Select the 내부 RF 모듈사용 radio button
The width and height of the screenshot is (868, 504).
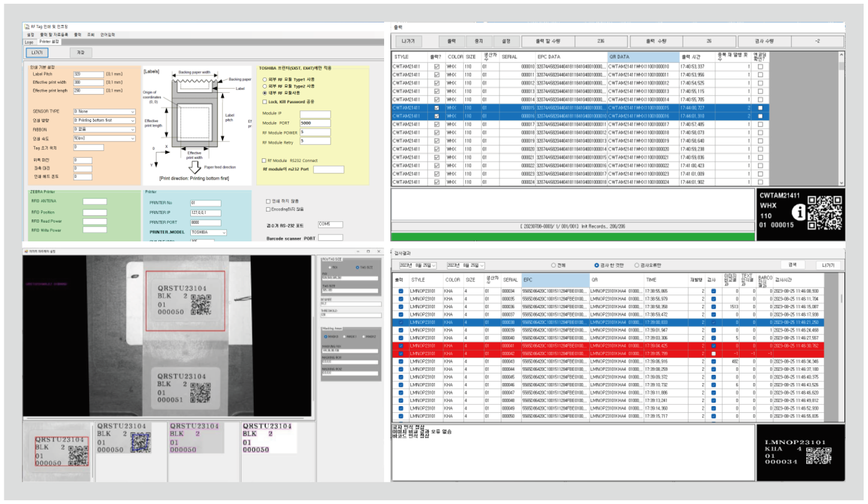pos(265,92)
